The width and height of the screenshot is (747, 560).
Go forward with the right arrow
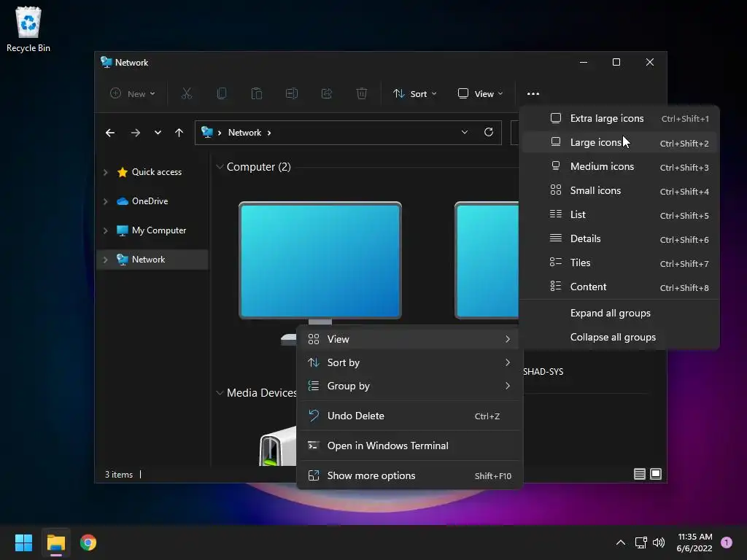pyautogui.click(x=135, y=133)
